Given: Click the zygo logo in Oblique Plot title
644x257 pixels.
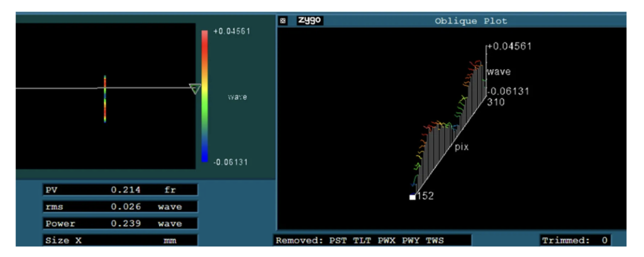Looking at the screenshot, I should coord(309,21).
